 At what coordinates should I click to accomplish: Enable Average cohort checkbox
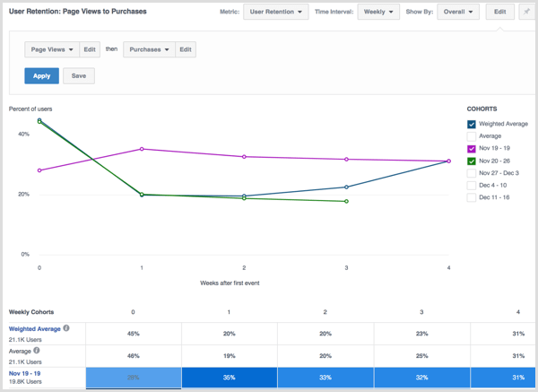[472, 136]
